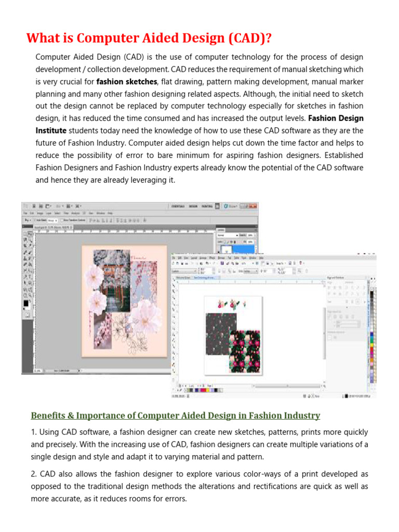399x532 pixels.
Task: Open the File menu in Photoshop
Action: tap(25, 214)
